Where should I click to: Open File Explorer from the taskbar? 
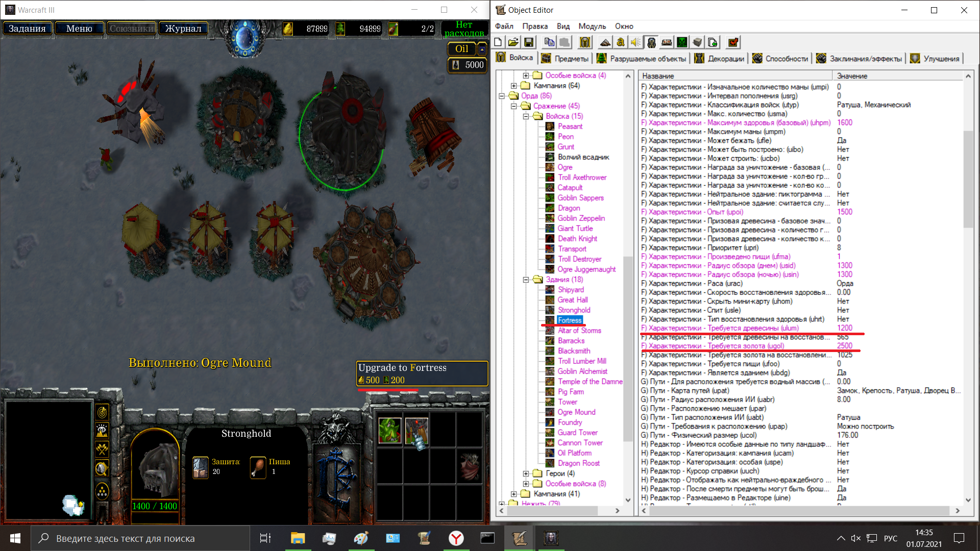298,538
